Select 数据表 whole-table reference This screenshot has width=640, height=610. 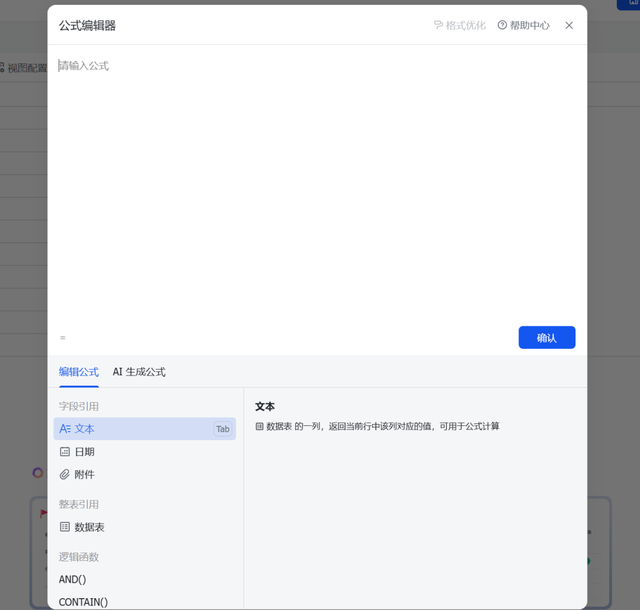point(144,527)
